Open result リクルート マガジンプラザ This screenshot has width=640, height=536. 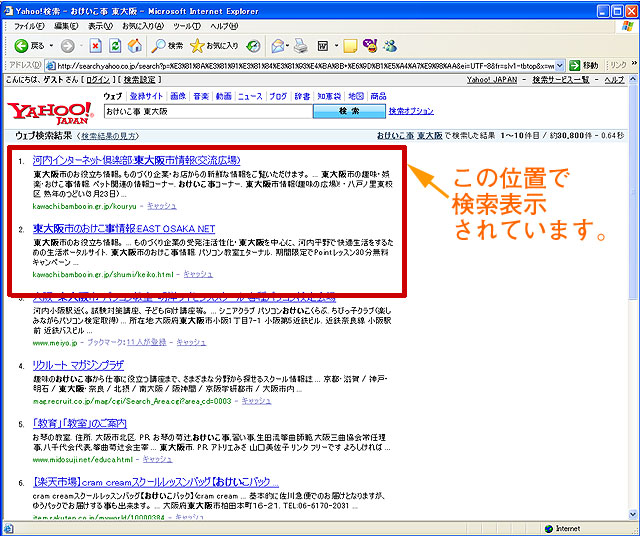[78, 365]
